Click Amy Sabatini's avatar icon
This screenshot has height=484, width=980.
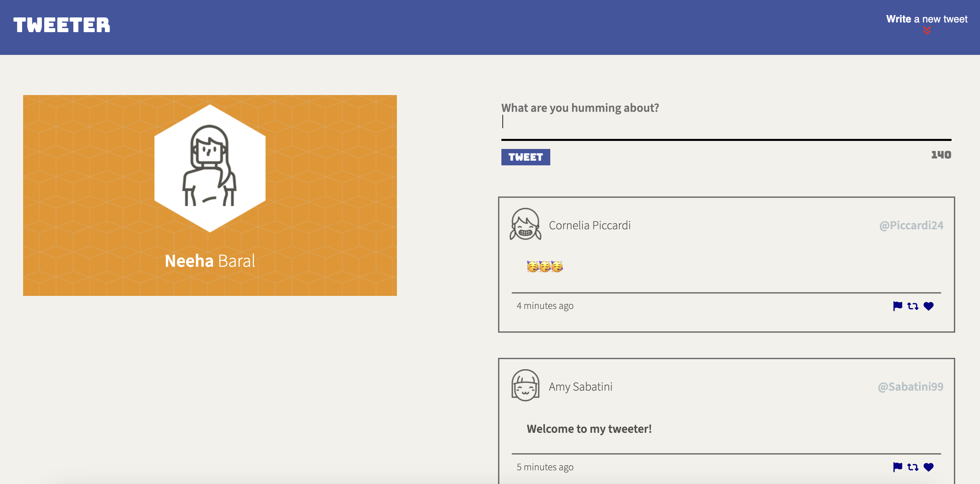pyautogui.click(x=525, y=386)
